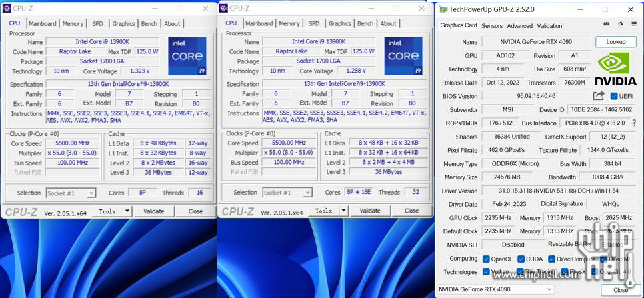
Task: Click the Intel Core i9 logo in left CPU-Z window
Action: coord(187,56)
